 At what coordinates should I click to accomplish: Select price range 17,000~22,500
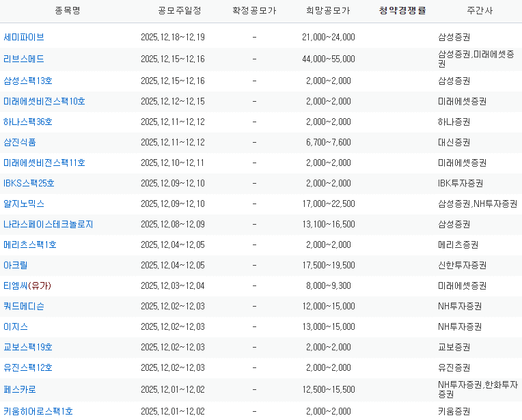click(329, 204)
